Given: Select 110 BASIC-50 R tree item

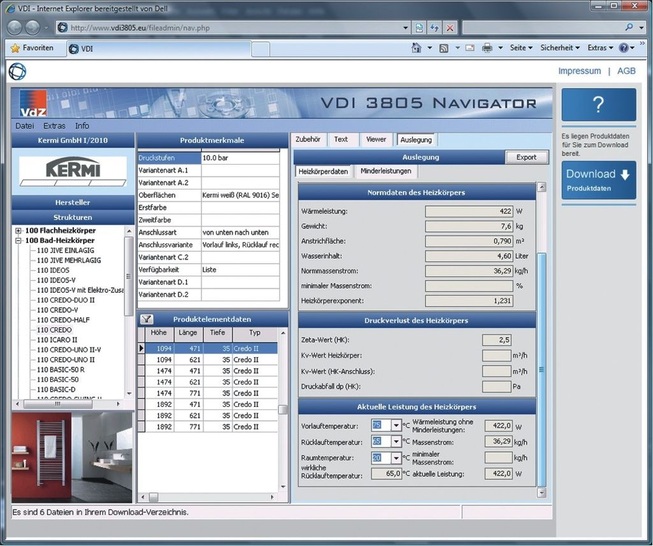Looking at the screenshot, I should click(61, 370).
